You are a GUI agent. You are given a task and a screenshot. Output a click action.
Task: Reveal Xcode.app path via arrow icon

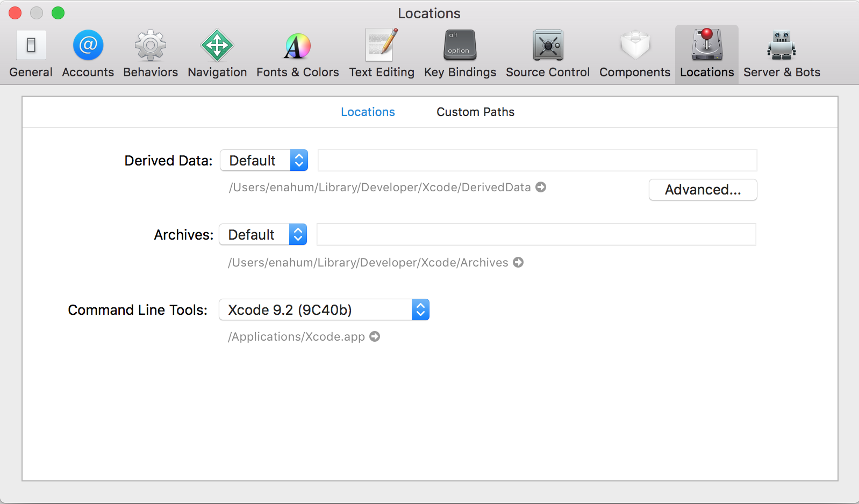[375, 336]
